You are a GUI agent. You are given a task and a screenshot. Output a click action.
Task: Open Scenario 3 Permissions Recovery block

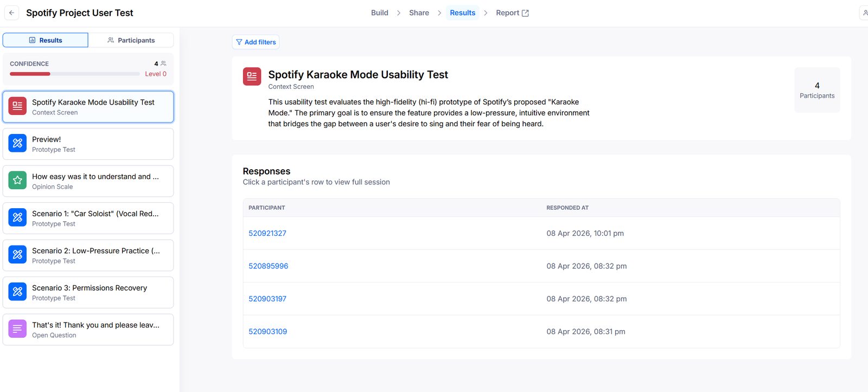pyautogui.click(x=88, y=292)
